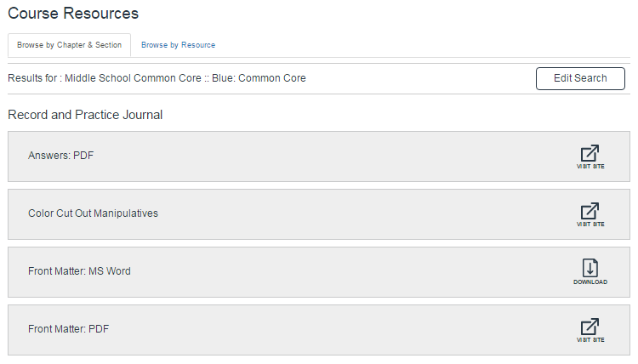Click VISIT SITE caption in Front Matter: PDF row
The height and width of the screenshot is (364, 638).
(x=590, y=339)
